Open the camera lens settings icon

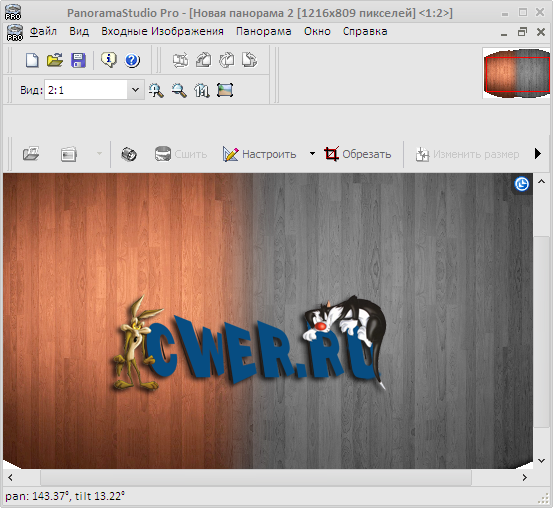[129, 154]
